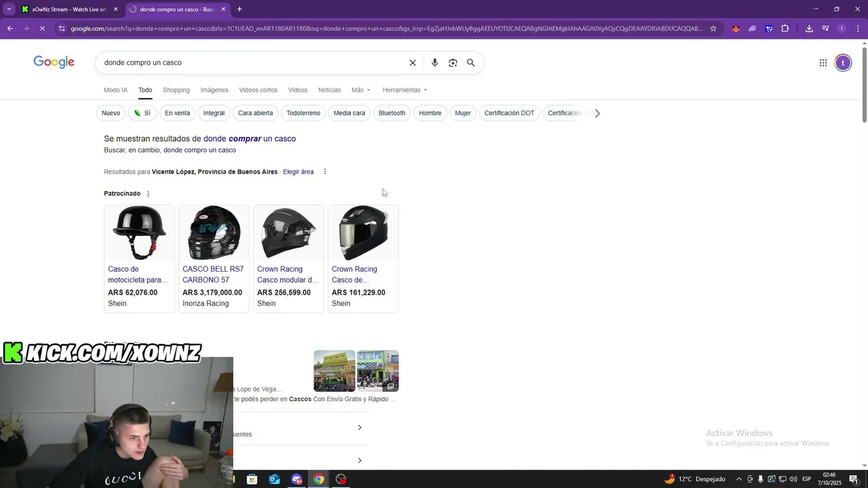
Task: Expand the first result row chevron
Action: 359,428
